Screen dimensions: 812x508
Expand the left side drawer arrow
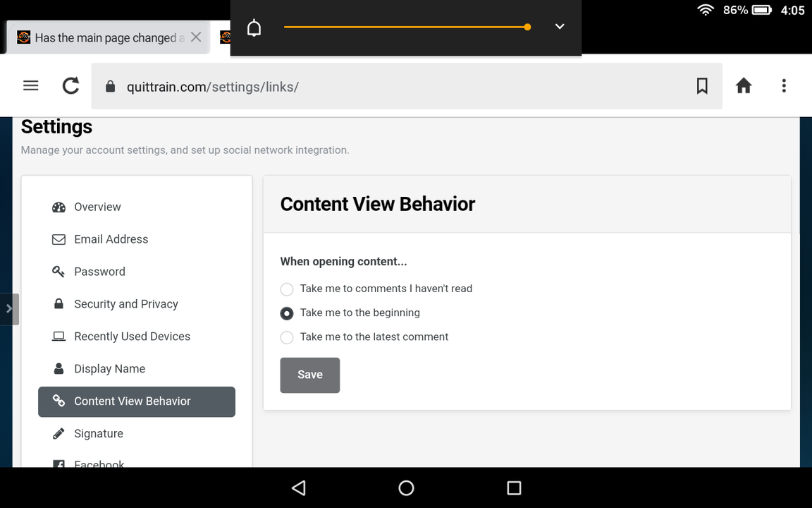tap(8, 308)
